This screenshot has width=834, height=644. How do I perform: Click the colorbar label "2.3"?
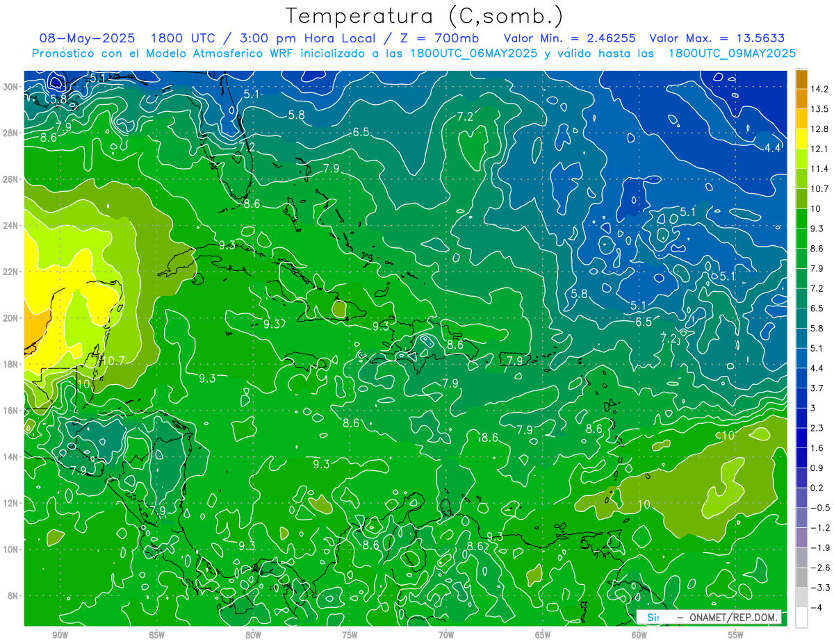(817, 428)
